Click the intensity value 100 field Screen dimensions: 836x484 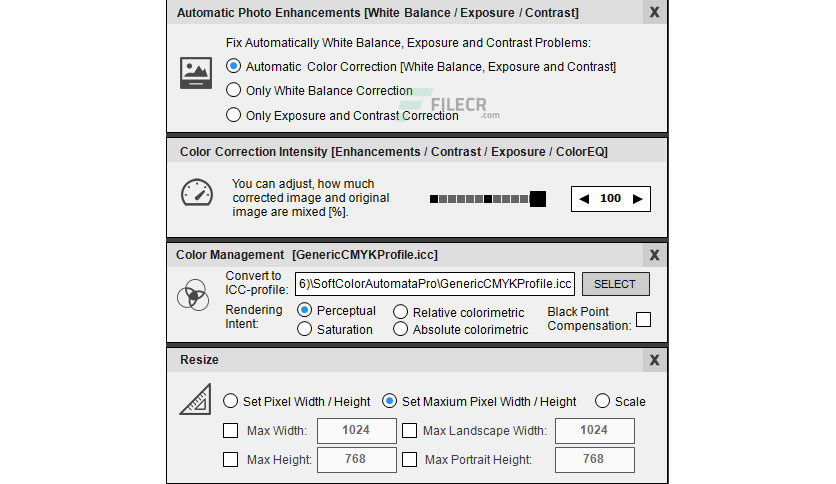pos(610,199)
